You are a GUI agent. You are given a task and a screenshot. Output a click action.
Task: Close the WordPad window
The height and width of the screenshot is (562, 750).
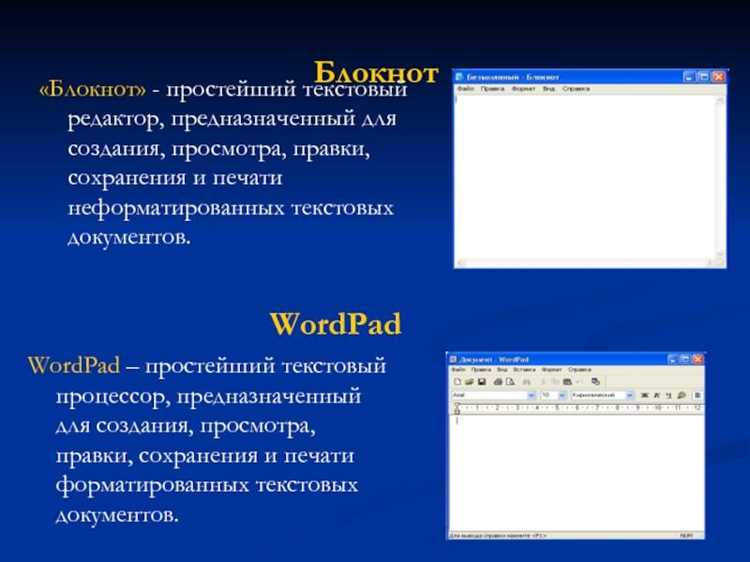click(697, 359)
